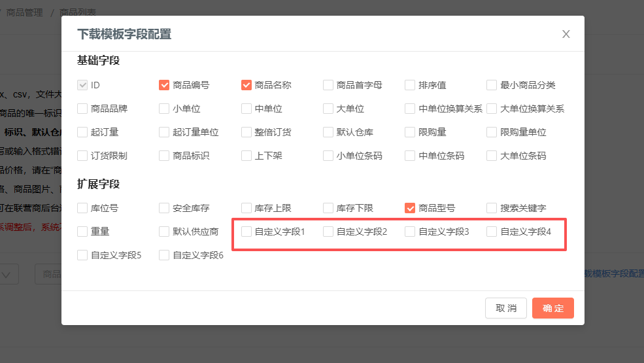The height and width of the screenshot is (363, 644).
Task: Close the 下载模板字段配置 dialog via X icon
Action: 566,34
